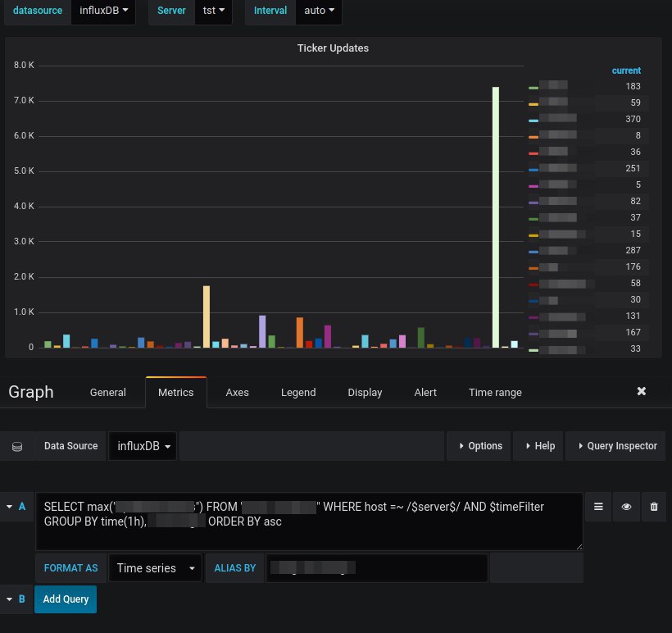Viewport: 672px width, 633px height.
Task: Click the Ticker Updates panel title
Action: 333,48
